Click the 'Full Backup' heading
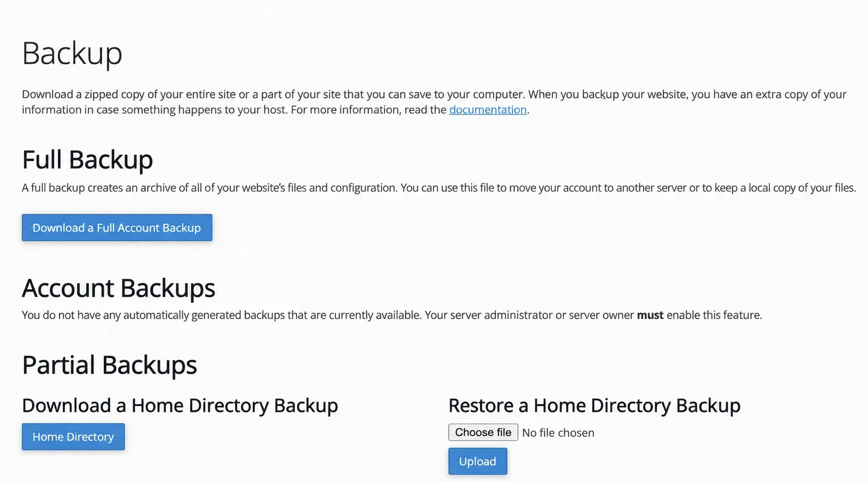Screen dimensions: 868x482 point(88,159)
